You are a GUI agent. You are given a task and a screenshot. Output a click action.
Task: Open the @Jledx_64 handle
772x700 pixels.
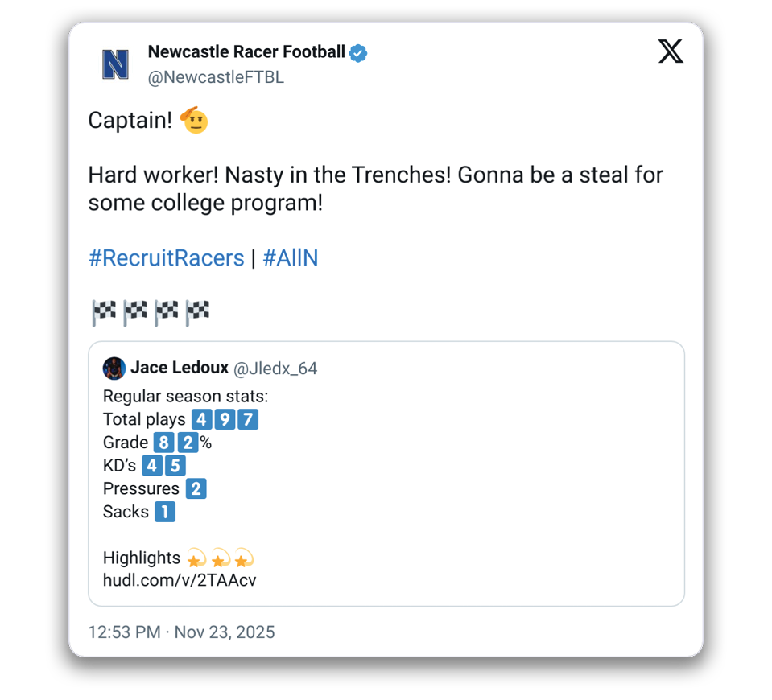pos(275,369)
